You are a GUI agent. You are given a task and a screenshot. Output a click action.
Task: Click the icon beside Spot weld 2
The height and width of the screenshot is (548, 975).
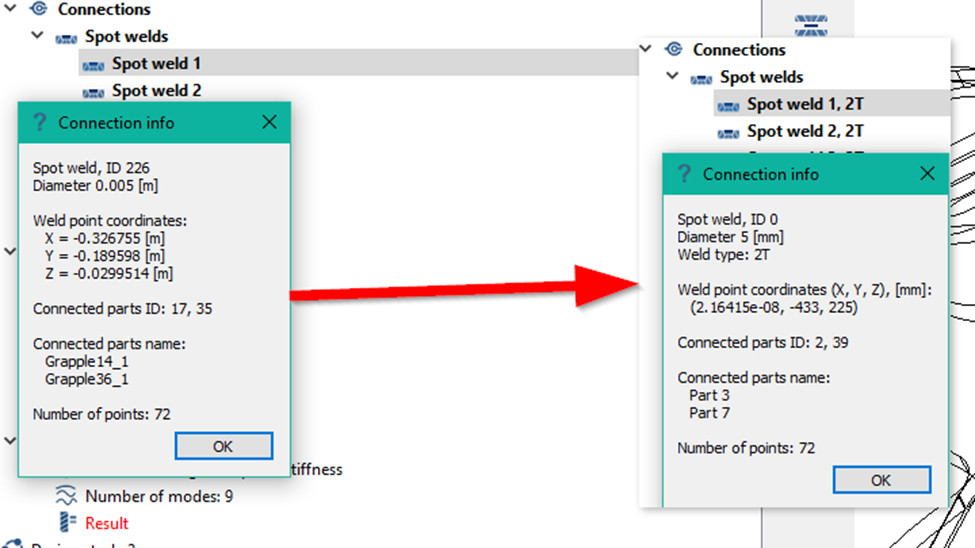click(93, 91)
